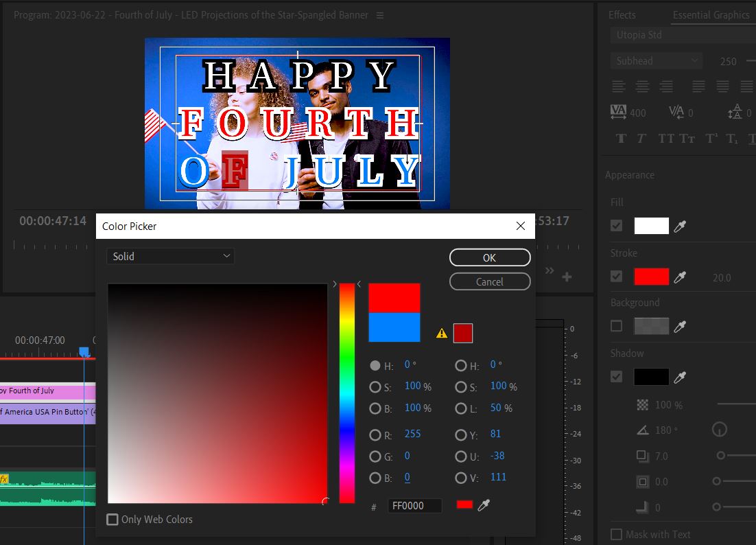Toggle the Subscript text style icon
756x545 pixels.
pyautogui.click(x=732, y=139)
